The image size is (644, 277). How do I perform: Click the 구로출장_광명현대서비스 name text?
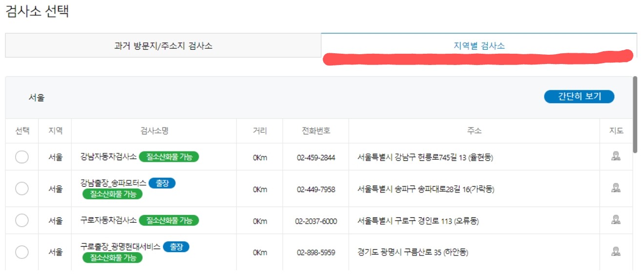[121, 247]
